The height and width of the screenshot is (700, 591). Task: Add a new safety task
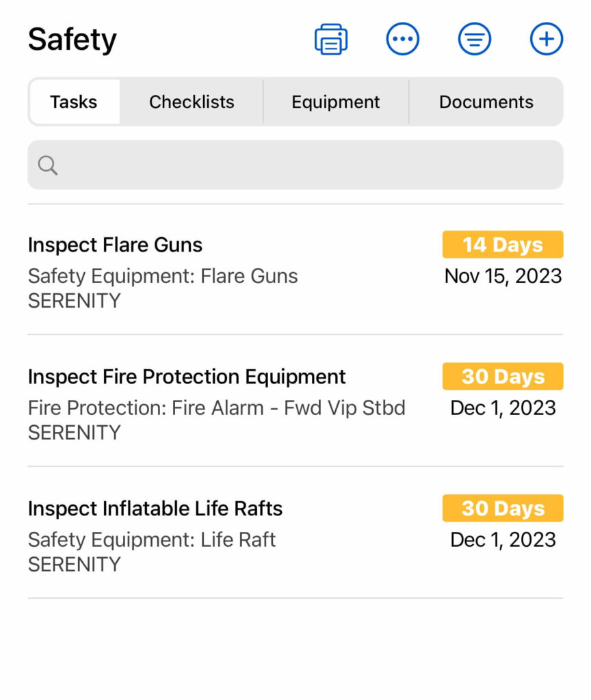click(547, 40)
